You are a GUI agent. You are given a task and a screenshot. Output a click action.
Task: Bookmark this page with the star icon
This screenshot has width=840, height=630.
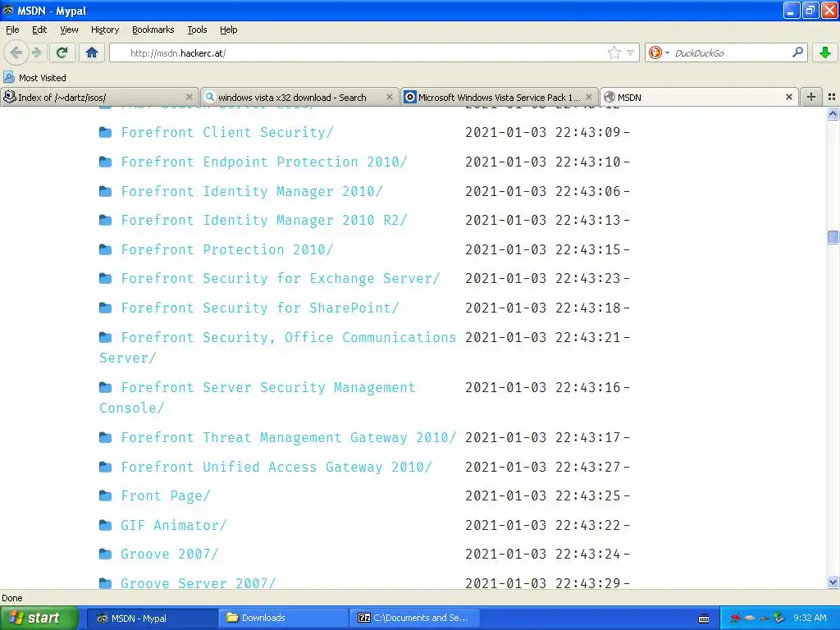614,52
